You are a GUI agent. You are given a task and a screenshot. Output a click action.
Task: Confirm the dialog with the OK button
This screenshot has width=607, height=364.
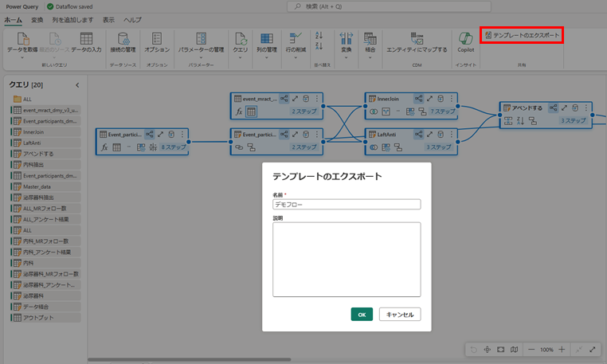point(362,315)
